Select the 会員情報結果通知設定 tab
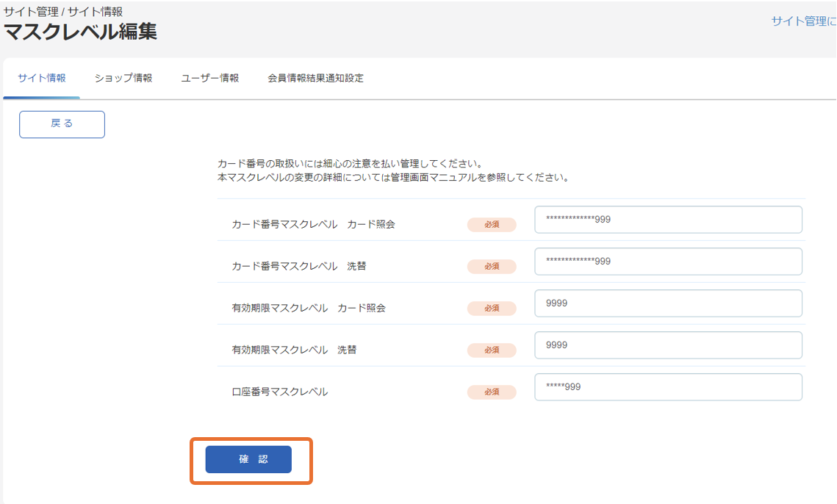 316,77
